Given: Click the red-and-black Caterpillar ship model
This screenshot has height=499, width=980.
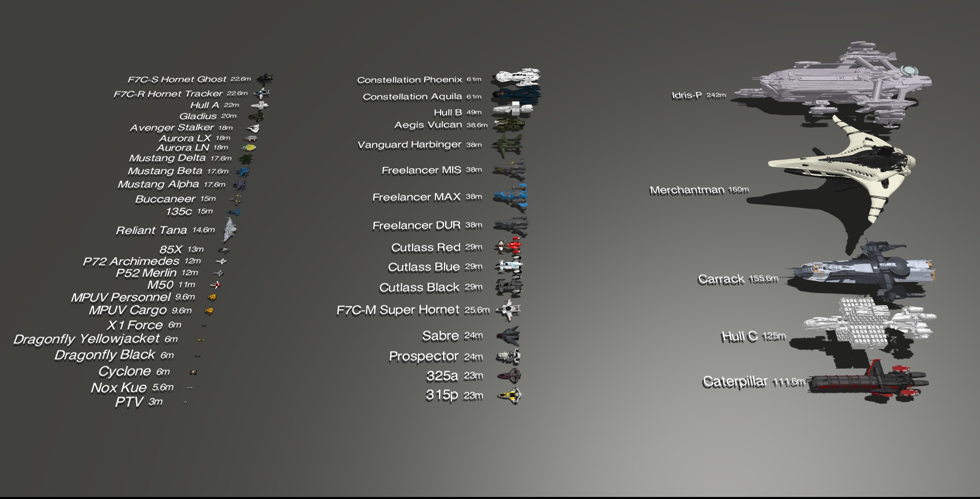Looking at the screenshot, I should coord(868,383).
